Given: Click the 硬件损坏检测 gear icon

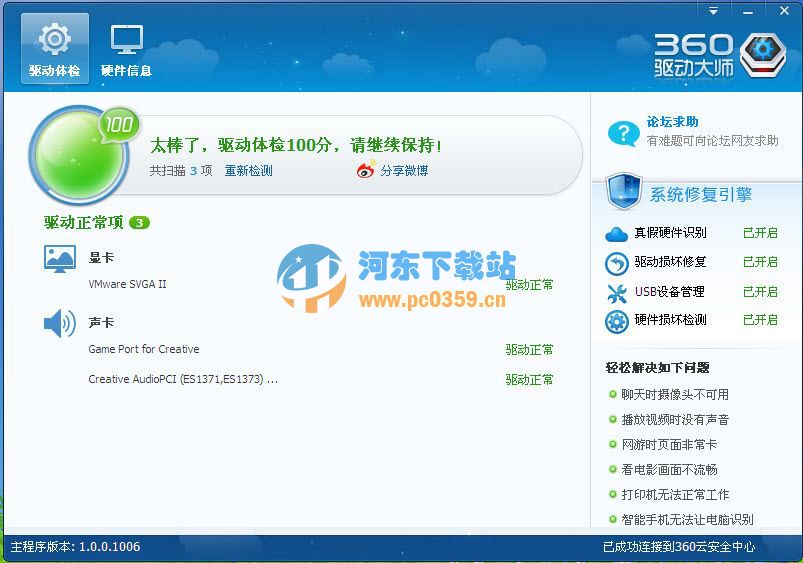Looking at the screenshot, I should (617, 322).
